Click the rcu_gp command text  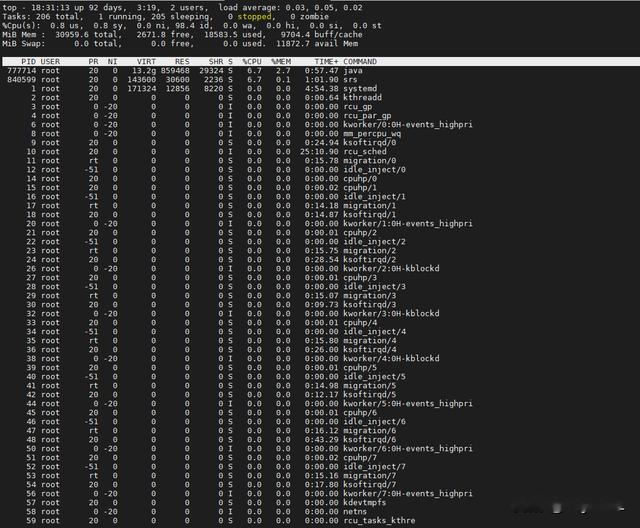tap(358, 106)
